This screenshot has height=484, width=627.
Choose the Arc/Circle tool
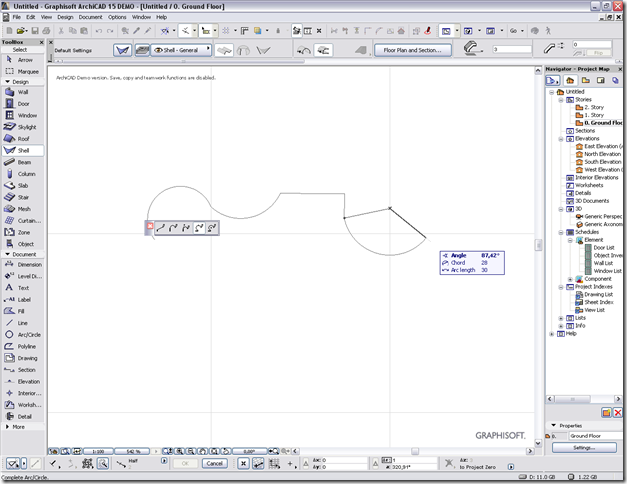point(22,334)
